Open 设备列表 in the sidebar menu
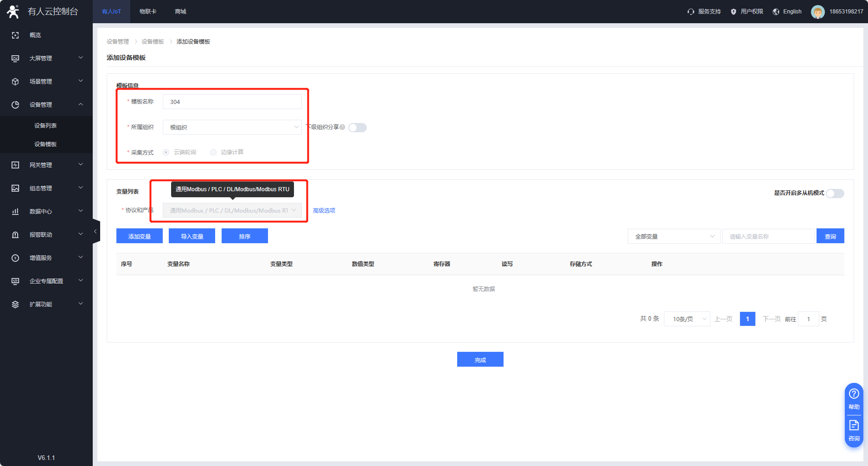 pyautogui.click(x=45, y=126)
